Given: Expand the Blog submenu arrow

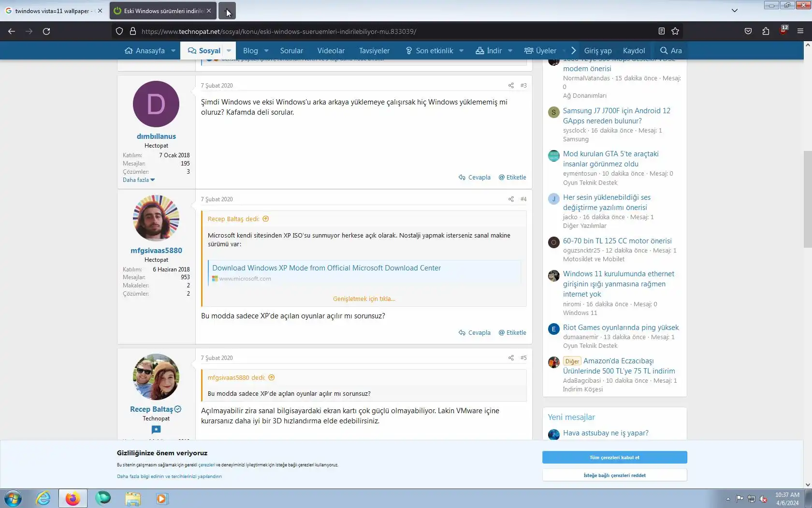Looking at the screenshot, I should pyautogui.click(x=266, y=50).
